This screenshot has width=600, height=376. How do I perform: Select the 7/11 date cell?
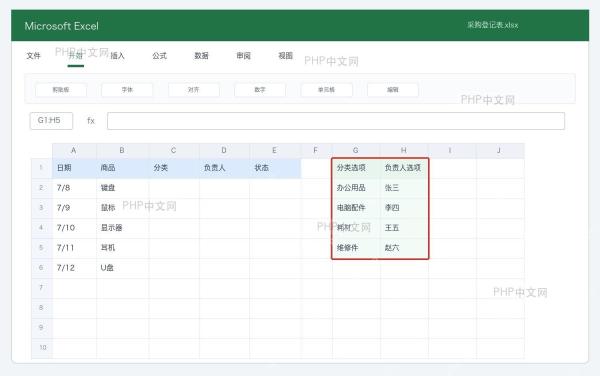[74, 248]
